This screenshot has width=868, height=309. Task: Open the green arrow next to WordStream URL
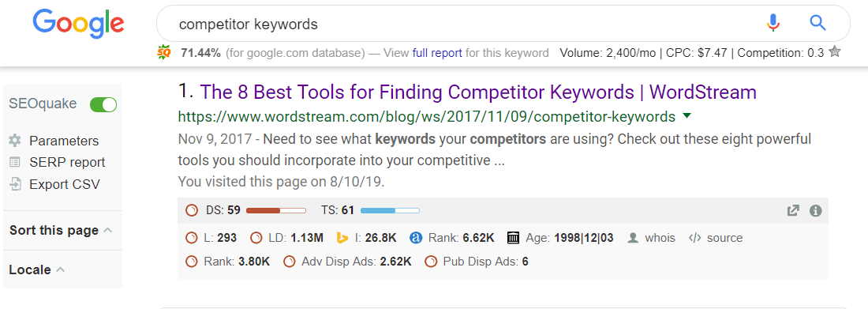687,116
